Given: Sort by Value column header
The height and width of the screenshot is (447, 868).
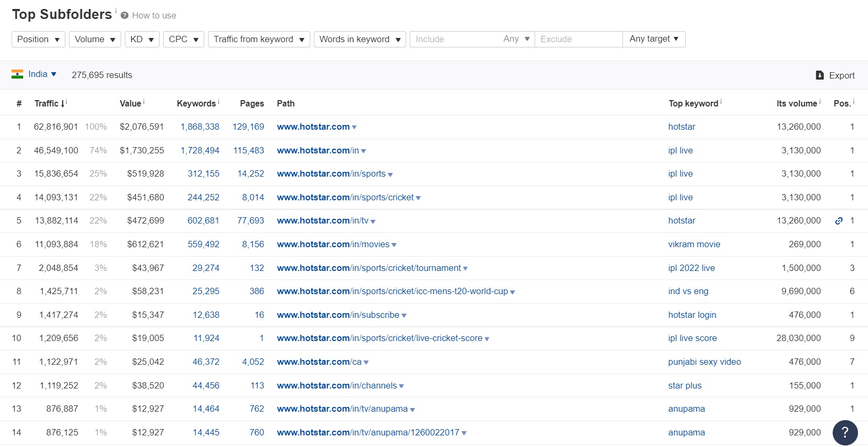Looking at the screenshot, I should click(132, 103).
